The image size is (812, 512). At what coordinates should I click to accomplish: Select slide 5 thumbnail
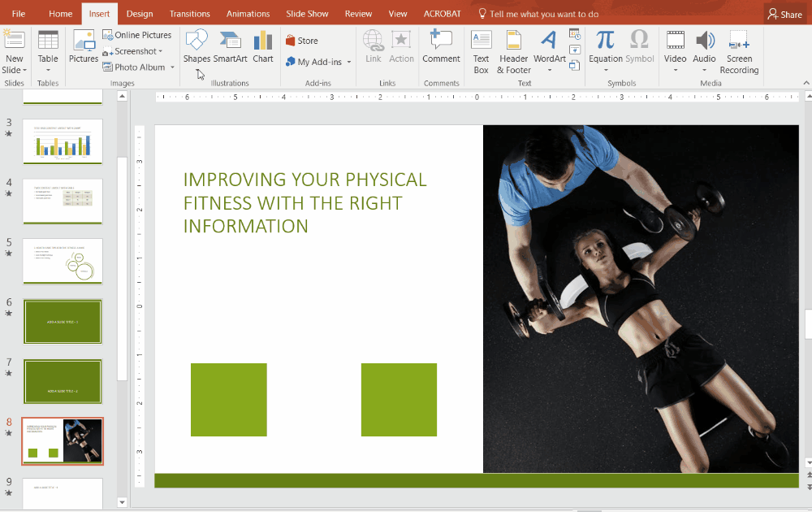pyautogui.click(x=63, y=262)
